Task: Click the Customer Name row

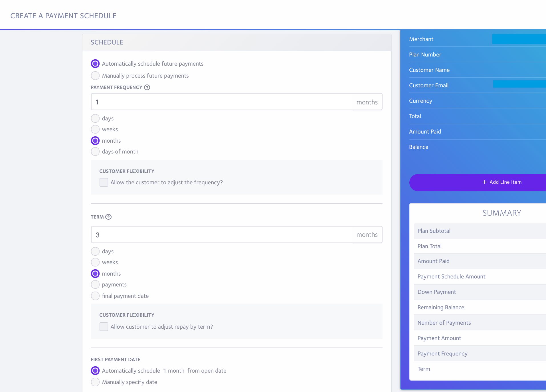Action: click(x=478, y=70)
